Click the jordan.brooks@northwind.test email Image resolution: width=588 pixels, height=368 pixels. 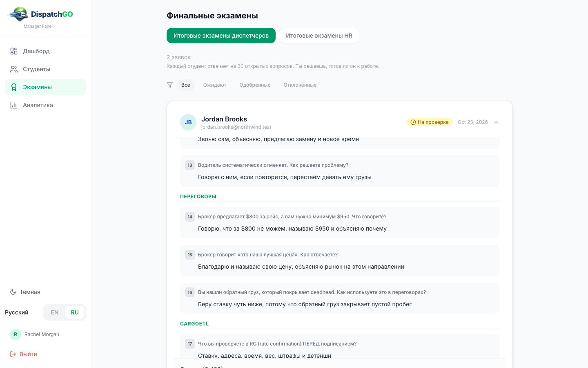tap(236, 127)
